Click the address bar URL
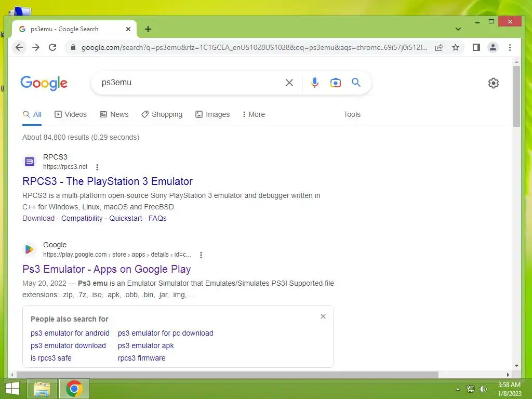The height and width of the screenshot is (399, 532). (254, 47)
